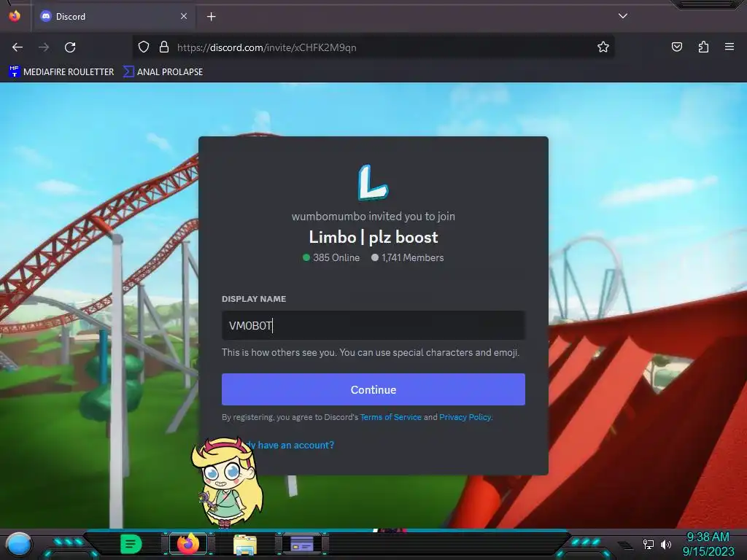Open the Firefox hamburger application menu
The height and width of the screenshot is (560, 747).
(729, 47)
